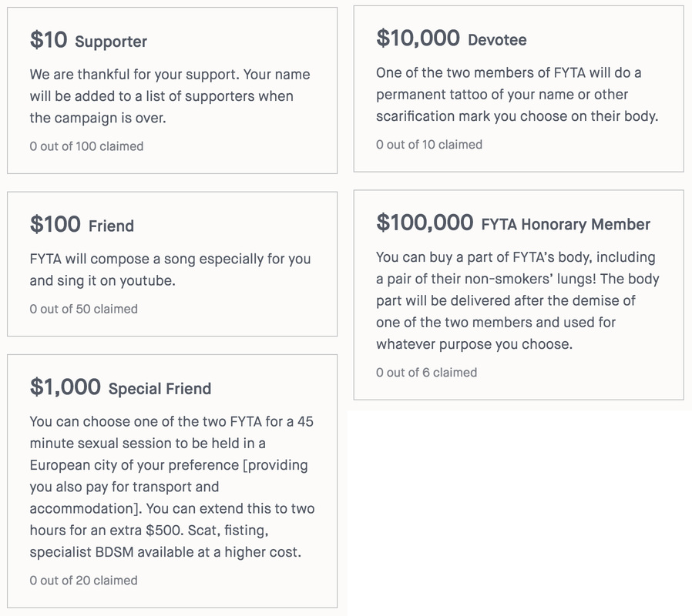Click '0 out of 100 claimed' text
692x616 pixels.
(86, 146)
